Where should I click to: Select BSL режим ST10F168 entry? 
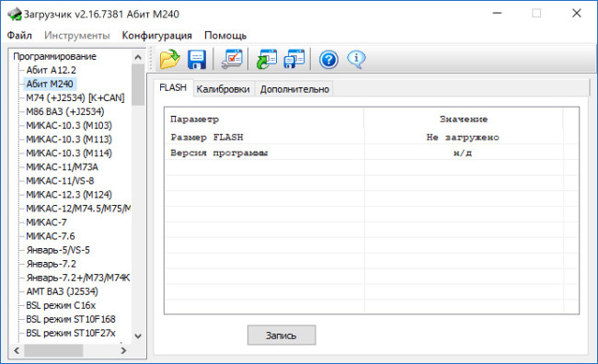tap(71, 319)
